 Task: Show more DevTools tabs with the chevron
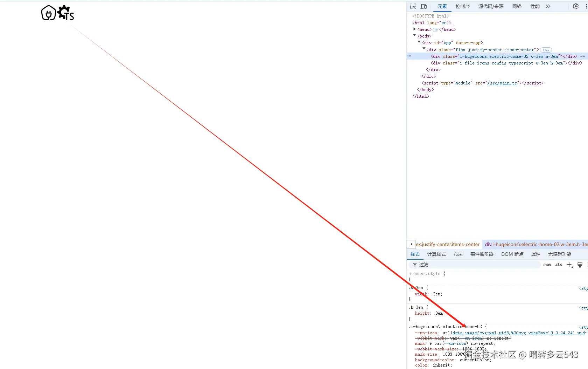[548, 6]
